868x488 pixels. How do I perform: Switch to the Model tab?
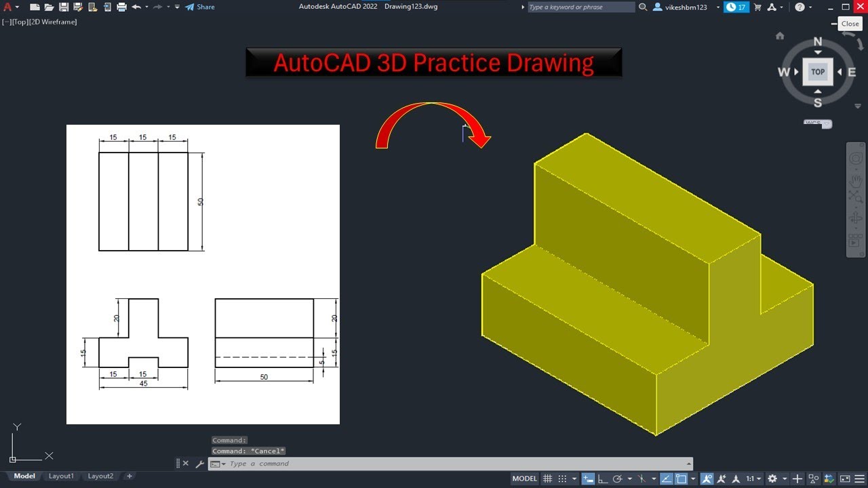[x=24, y=476]
